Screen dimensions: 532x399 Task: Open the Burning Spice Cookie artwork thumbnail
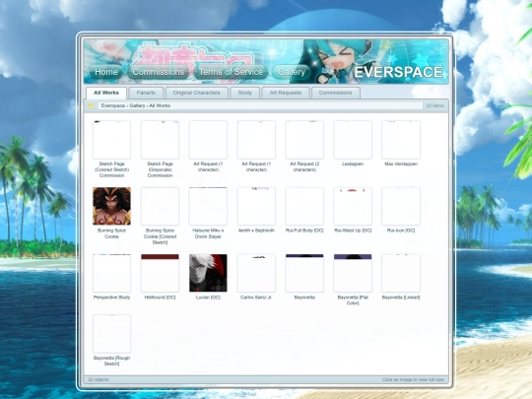tap(111, 206)
